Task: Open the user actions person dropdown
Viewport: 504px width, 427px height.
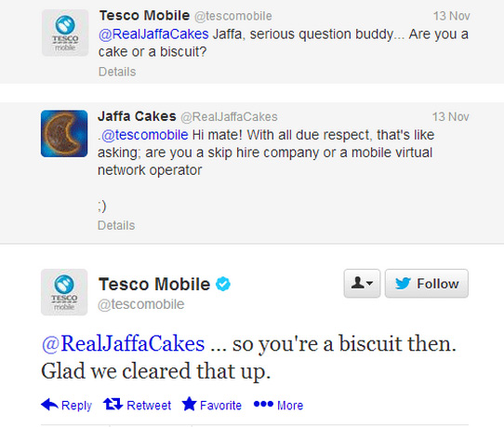Action: (362, 284)
